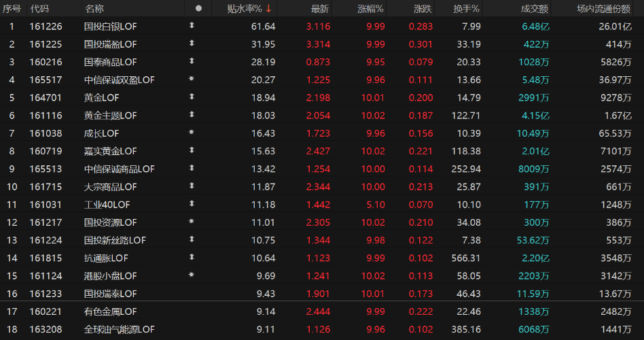The image size is (644, 340).
Task: Click the turnover amount 6.48亿
Action: click(x=535, y=27)
